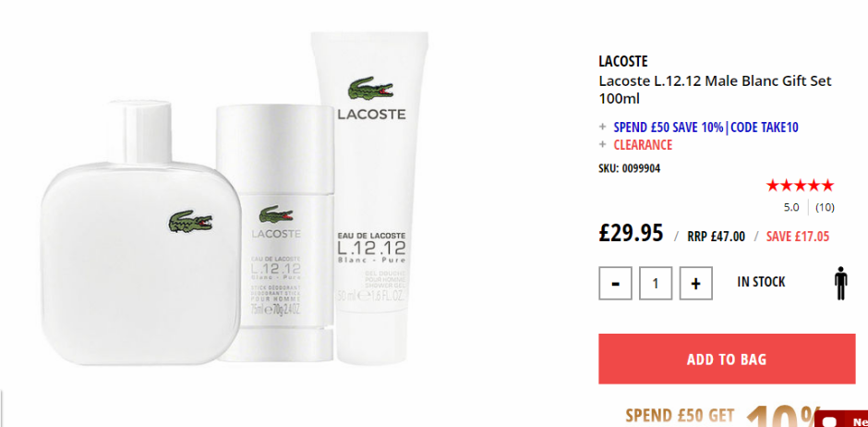
Task: Open the SPEND £50 SAVE 10% code TAKE10 offer
Action: coord(705,127)
